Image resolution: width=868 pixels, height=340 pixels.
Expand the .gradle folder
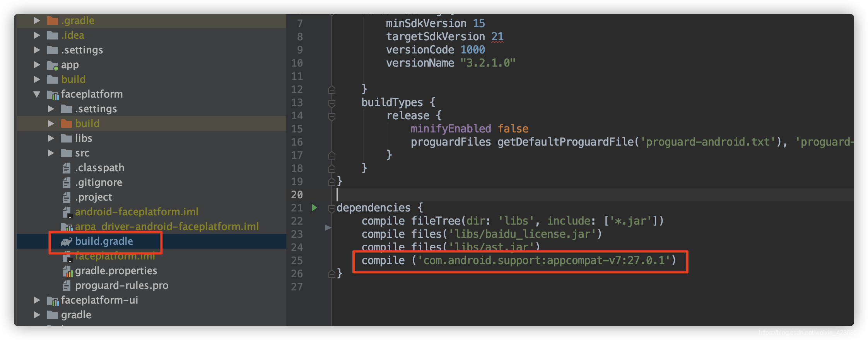click(37, 21)
